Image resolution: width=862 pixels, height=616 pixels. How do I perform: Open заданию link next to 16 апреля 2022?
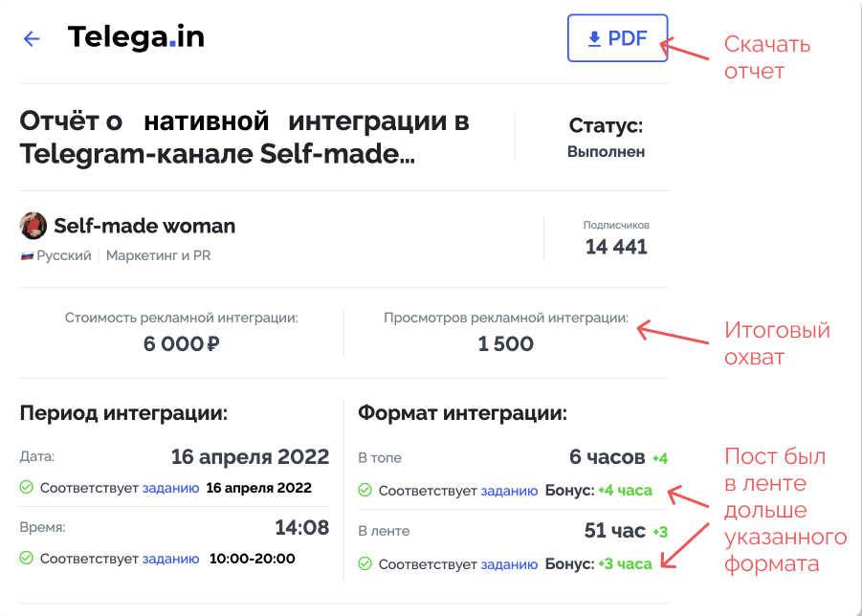coord(171,488)
